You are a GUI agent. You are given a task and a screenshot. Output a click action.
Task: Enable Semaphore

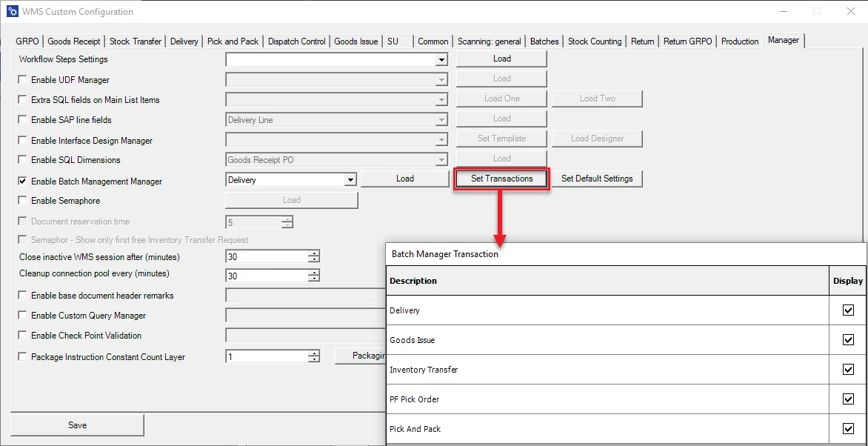(22, 200)
